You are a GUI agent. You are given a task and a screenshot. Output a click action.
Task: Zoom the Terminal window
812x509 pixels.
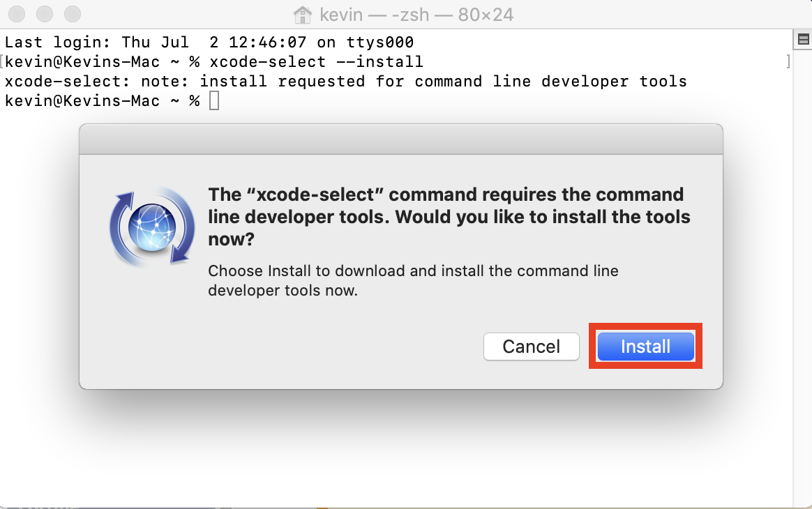(x=73, y=14)
